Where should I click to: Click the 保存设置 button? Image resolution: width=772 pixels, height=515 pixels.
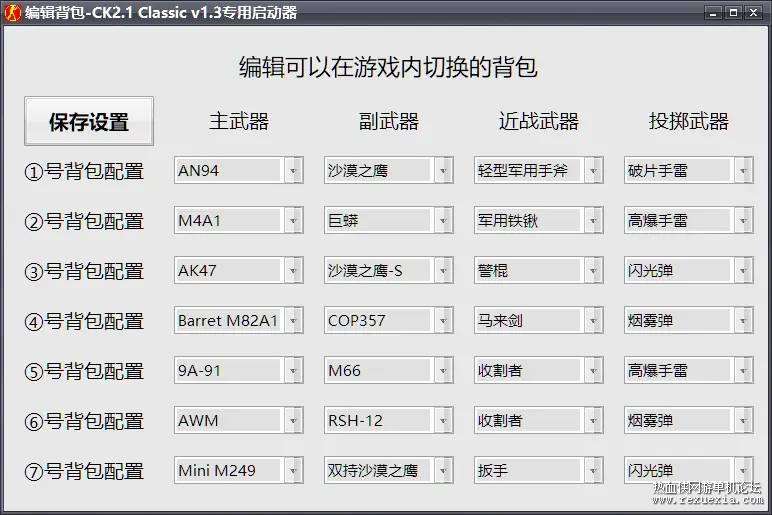[x=89, y=121]
